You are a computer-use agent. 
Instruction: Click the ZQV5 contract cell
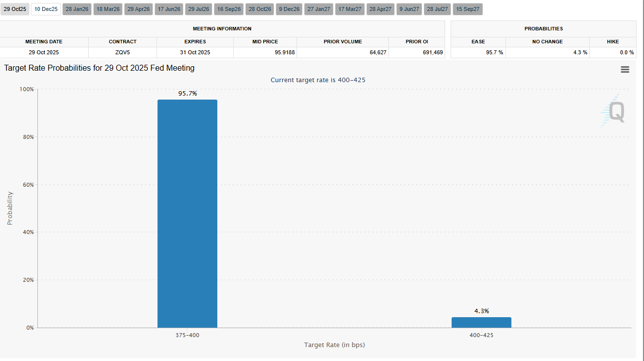coord(122,52)
